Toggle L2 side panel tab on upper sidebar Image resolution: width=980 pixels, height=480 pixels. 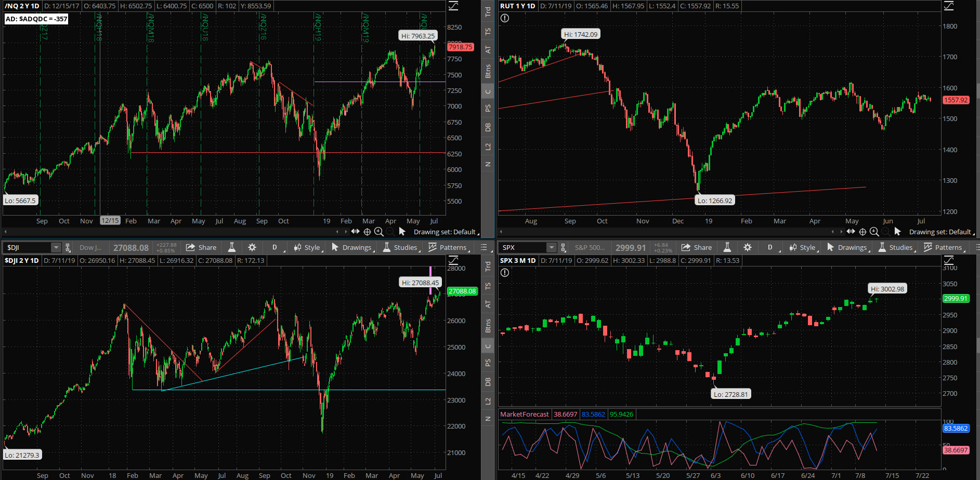tap(488, 147)
